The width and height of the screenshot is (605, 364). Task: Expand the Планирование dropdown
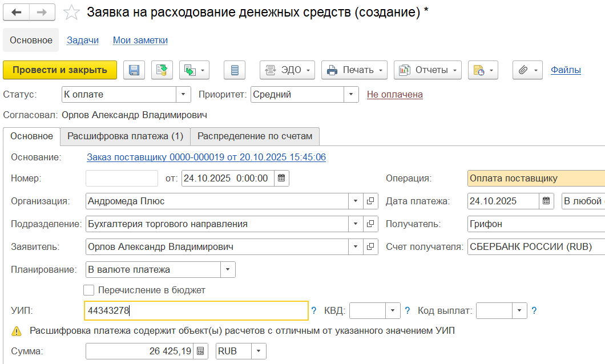pos(228,269)
